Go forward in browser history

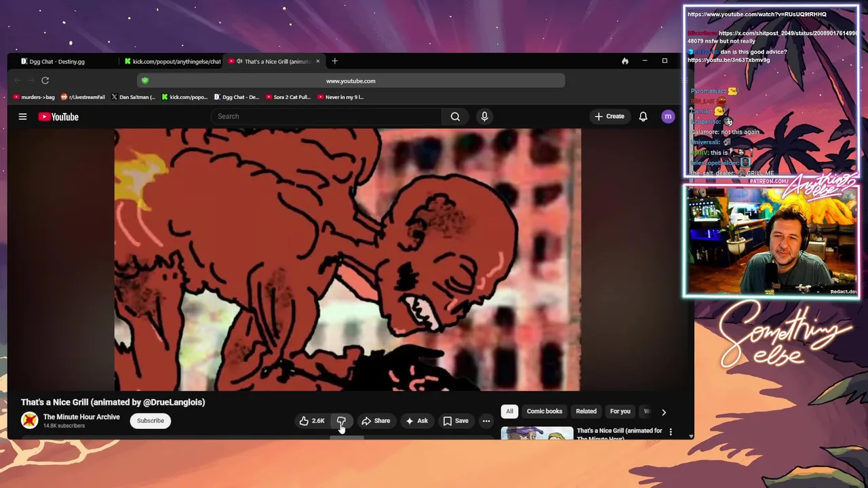click(31, 81)
